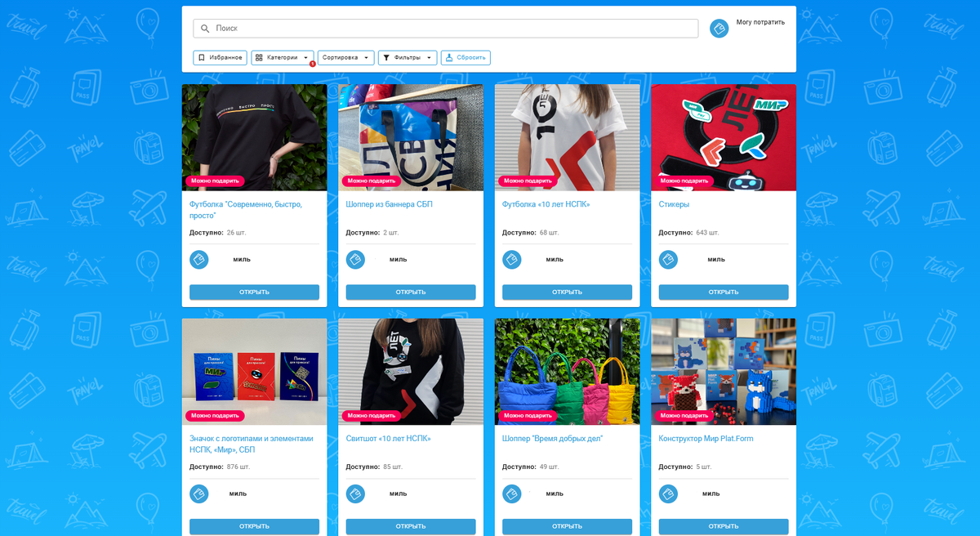Open the Шоппер из баннера СБП link
Viewport: 980px width, 536px height.
pos(389,204)
